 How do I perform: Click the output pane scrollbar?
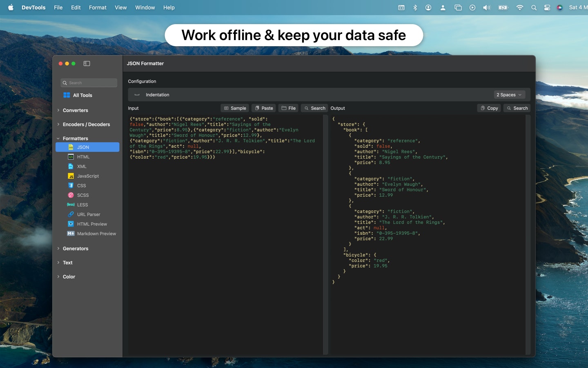point(528,235)
